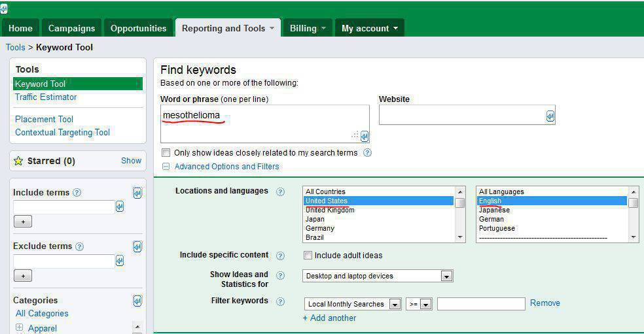Open the My account tab menu
Screen dimensions: 644x334
tap(370, 28)
